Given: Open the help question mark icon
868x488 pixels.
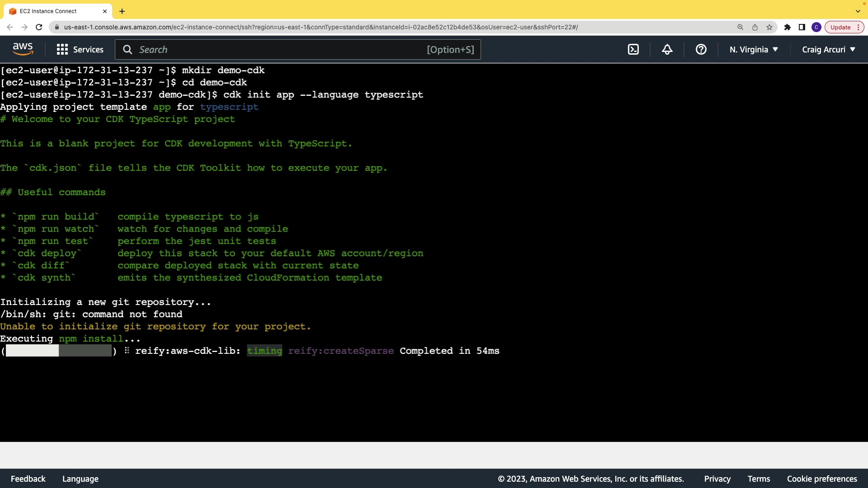Looking at the screenshot, I should pyautogui.click(x=701, y=50).
